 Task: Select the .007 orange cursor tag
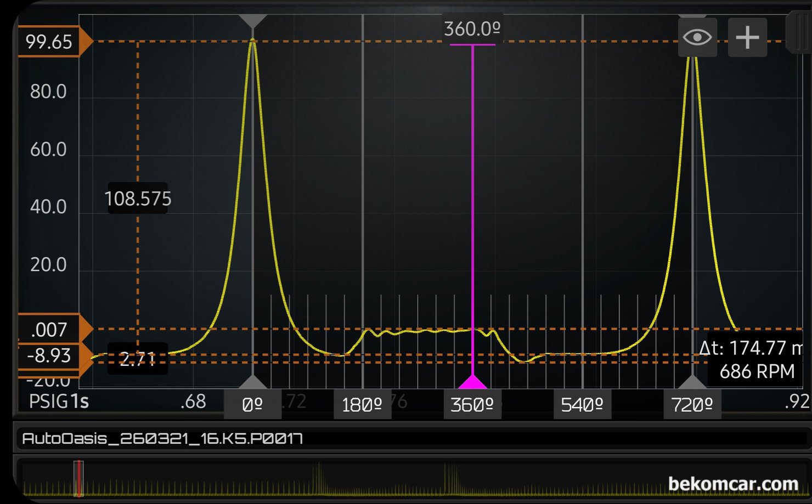coord(50,329)
